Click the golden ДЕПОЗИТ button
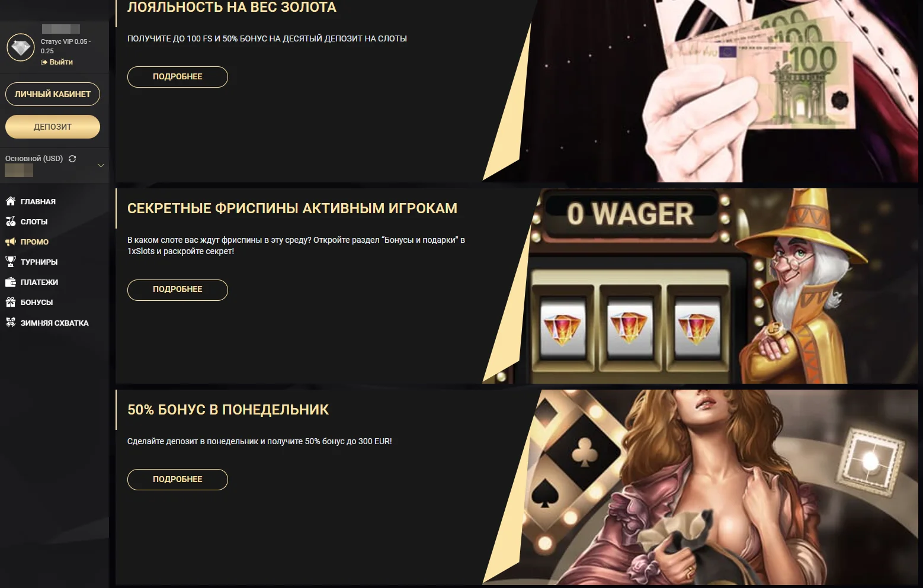 [x=53, y=127]
